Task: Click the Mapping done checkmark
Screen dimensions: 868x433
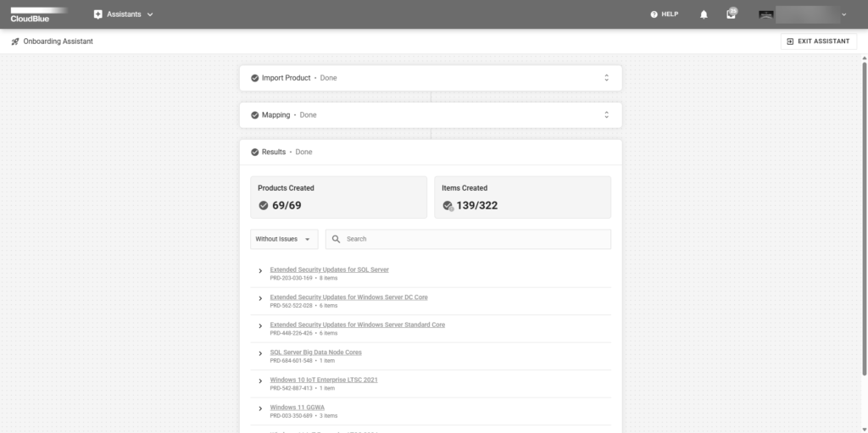Action: [254, 115]
